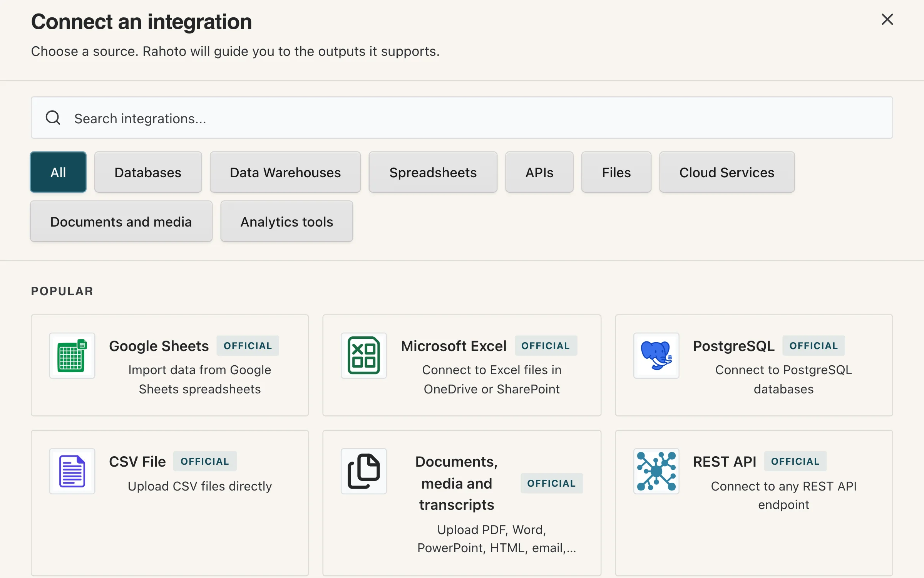Click "Connect to PostgreSQL databases" description
This screenshot has width=924, height=578.
pos(784,379)
